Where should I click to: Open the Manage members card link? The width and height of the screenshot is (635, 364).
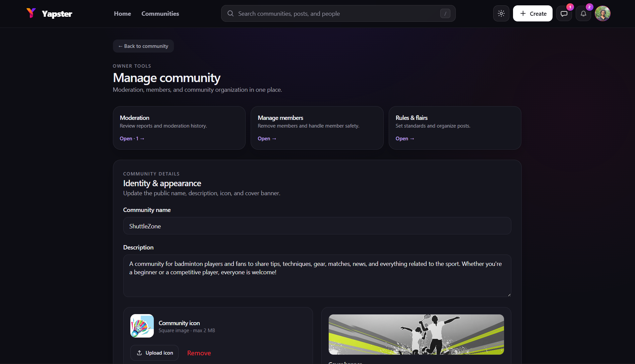[x=267, y=139]
